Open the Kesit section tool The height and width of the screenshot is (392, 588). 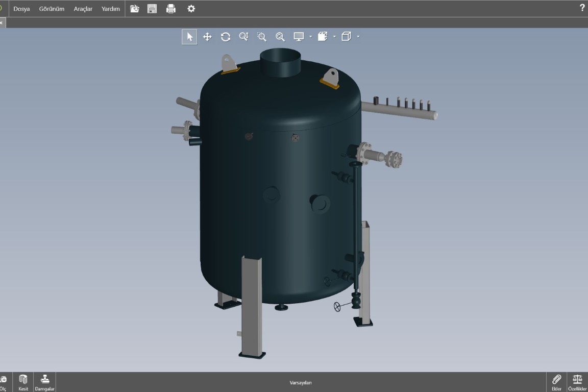tap(23, 383)
